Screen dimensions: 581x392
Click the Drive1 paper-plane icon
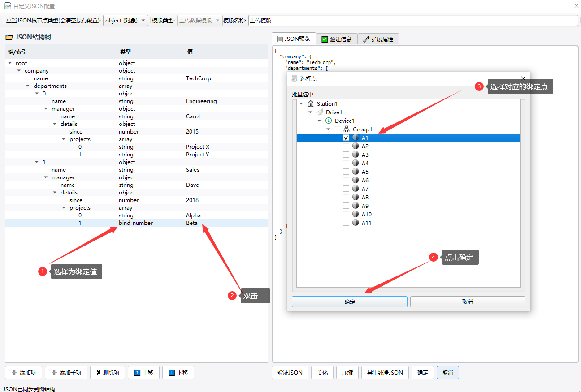coord(320,112)
